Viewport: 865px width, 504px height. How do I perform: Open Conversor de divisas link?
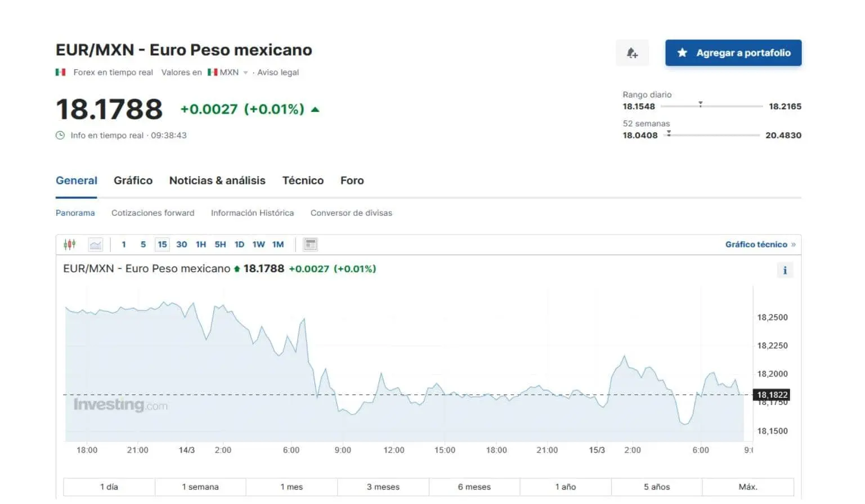point(351,213)
